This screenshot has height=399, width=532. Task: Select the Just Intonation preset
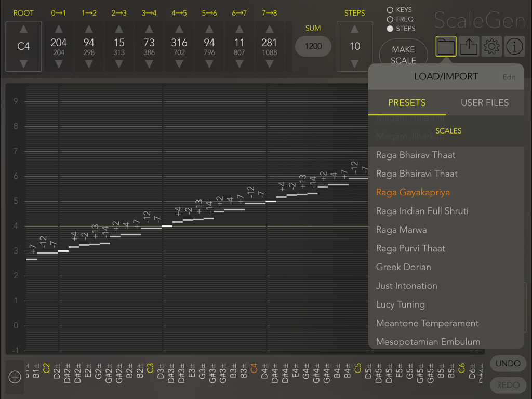coord(406,285)
